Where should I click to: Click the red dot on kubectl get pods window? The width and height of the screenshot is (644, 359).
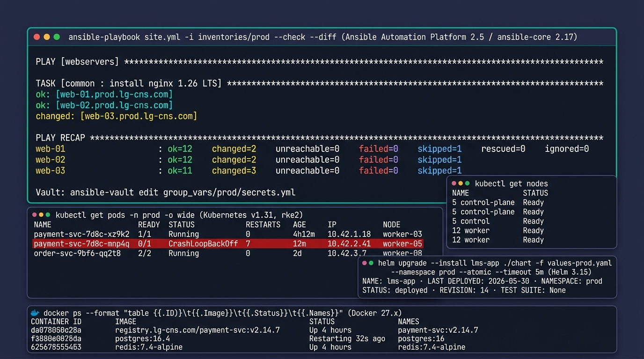click(x=34, y=215)
